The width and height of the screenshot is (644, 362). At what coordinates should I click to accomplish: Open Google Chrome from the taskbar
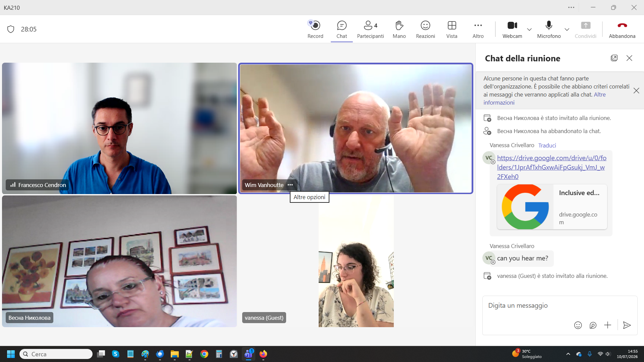[x=204, y=354]
